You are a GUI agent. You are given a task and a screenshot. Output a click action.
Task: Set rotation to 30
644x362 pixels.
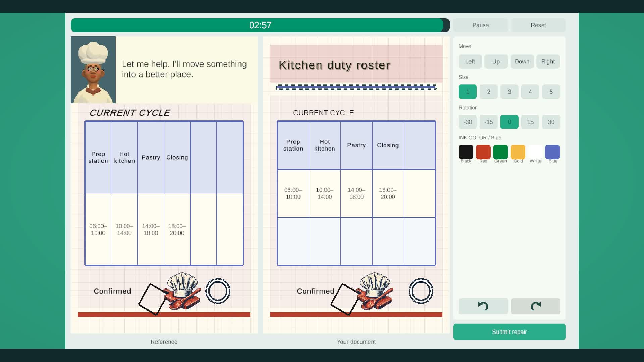tap(551, 122)
